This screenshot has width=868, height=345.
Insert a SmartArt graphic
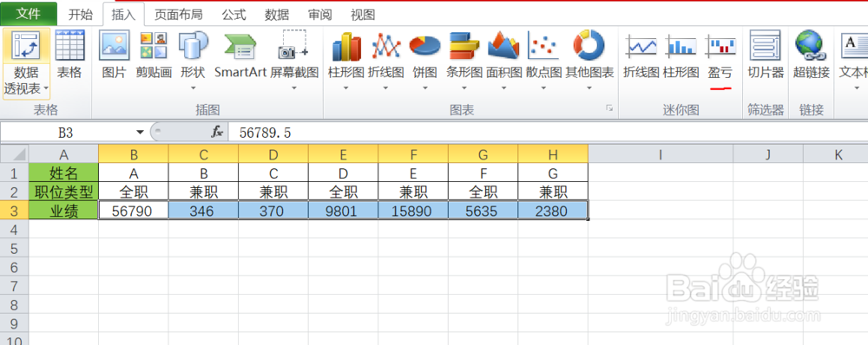pyautogui.click(x=240, y=55)
